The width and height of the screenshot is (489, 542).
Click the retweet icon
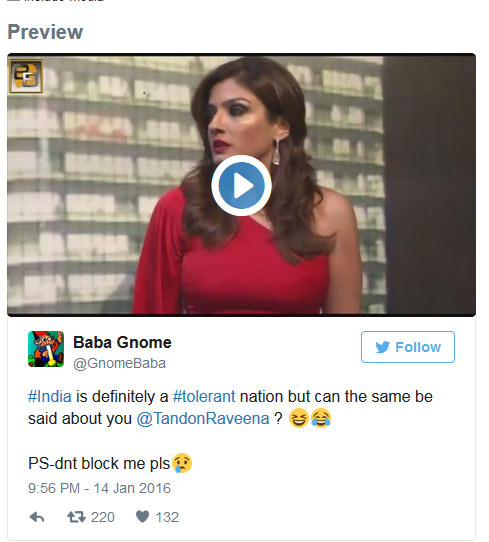click(x=76, y=517)
